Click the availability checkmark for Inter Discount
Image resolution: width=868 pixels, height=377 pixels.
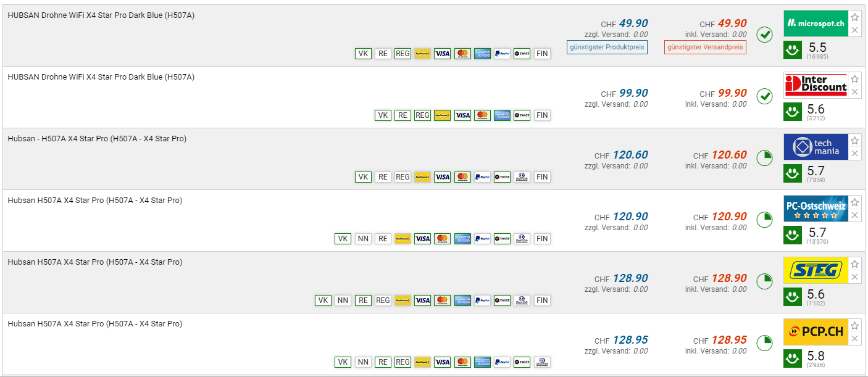coord(764,96)
